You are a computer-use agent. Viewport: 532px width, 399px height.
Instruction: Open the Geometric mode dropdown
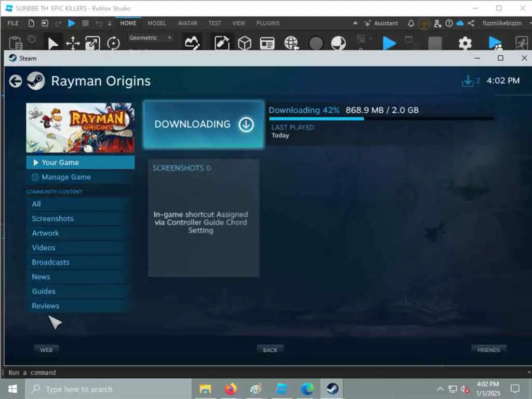tap(150, 37)
